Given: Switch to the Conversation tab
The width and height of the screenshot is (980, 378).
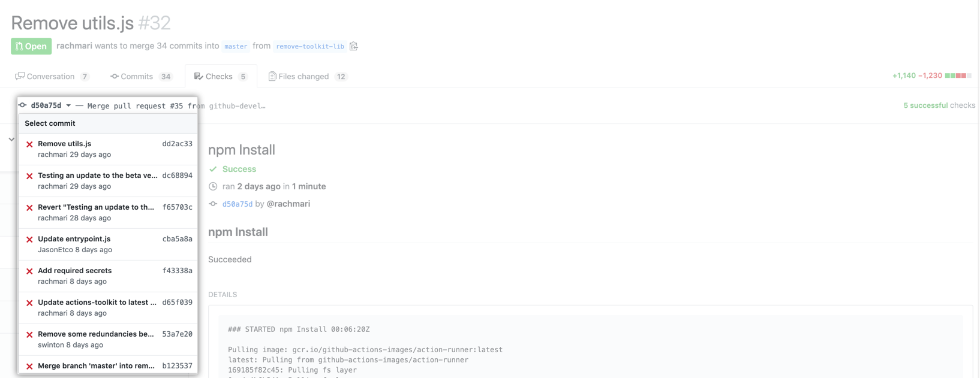Looking at the screenshot, I should 52,77.
